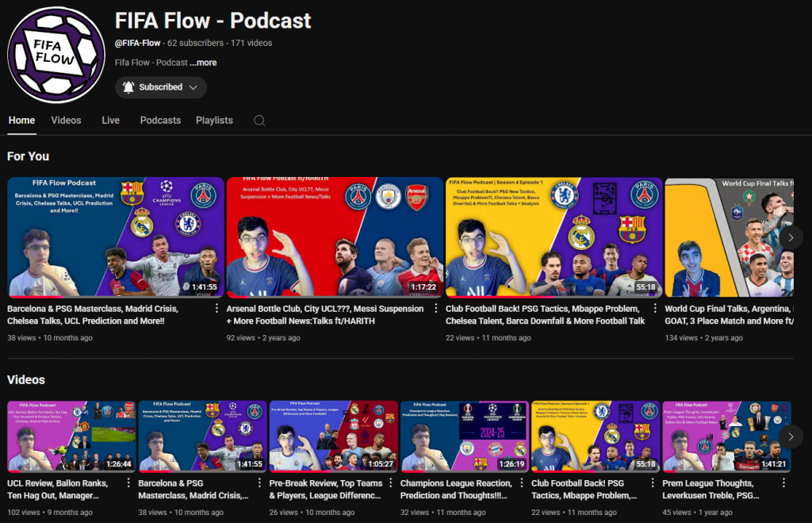Open three-dot menu for UCL Review video
The image size is (812, 523).
click(128, 483)
